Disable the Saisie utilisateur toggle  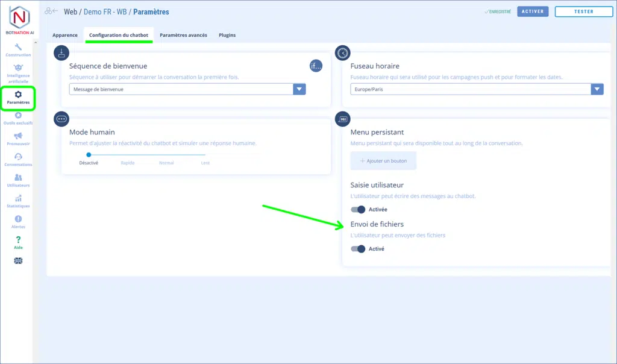(x=359, y=210)
